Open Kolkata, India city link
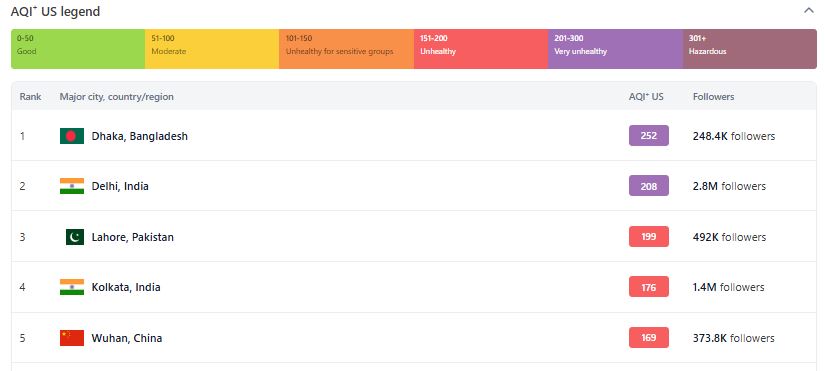 pos(126,287)
